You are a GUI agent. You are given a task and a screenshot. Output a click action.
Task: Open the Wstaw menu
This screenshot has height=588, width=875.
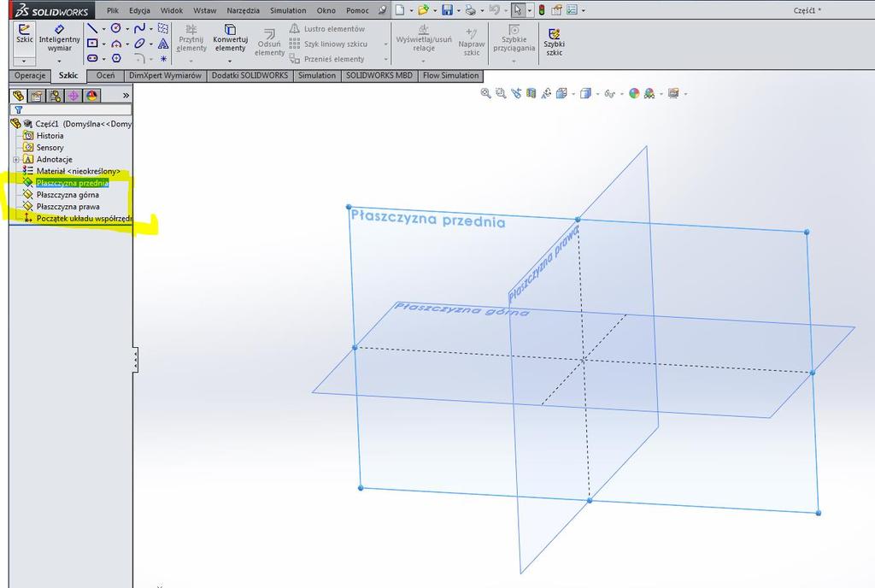(x=205, y=10)
